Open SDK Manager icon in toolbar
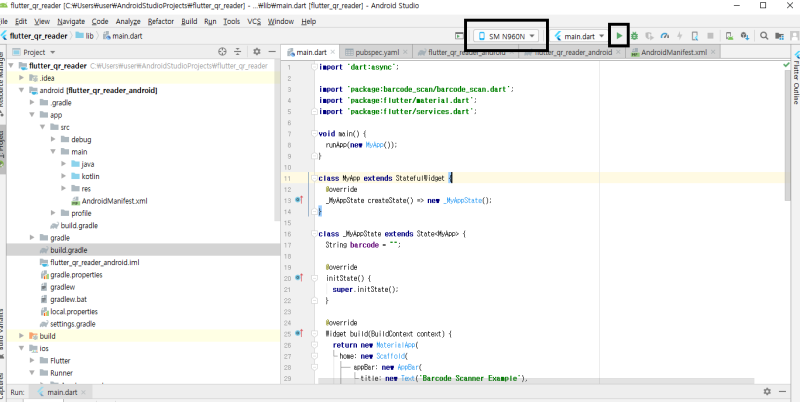The height and width of the screenshot is (402, 800). 744,36
